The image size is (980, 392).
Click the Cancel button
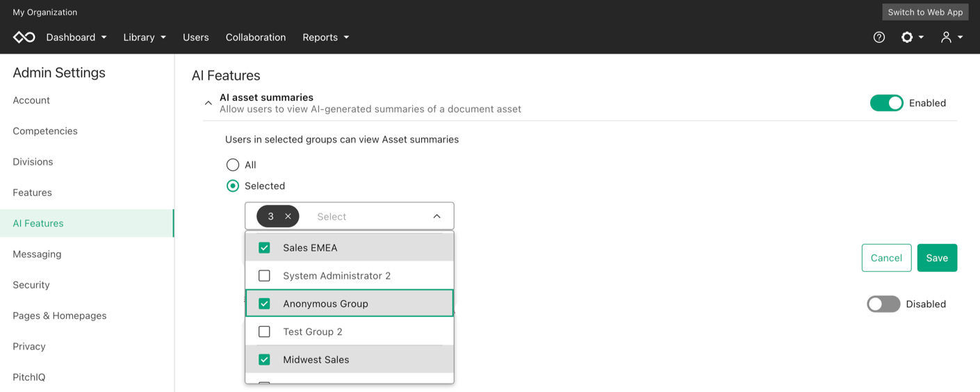886,258
